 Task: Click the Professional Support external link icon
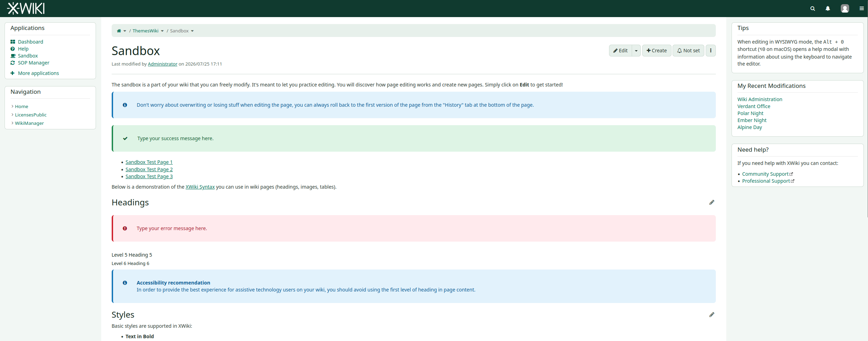click(x=793, y=181)
